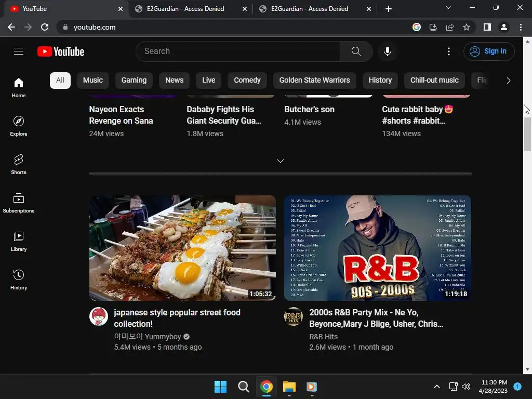The image size is (532, 399).
Task: Open Subscriptions in sidebar
Action: pos(19,203)
